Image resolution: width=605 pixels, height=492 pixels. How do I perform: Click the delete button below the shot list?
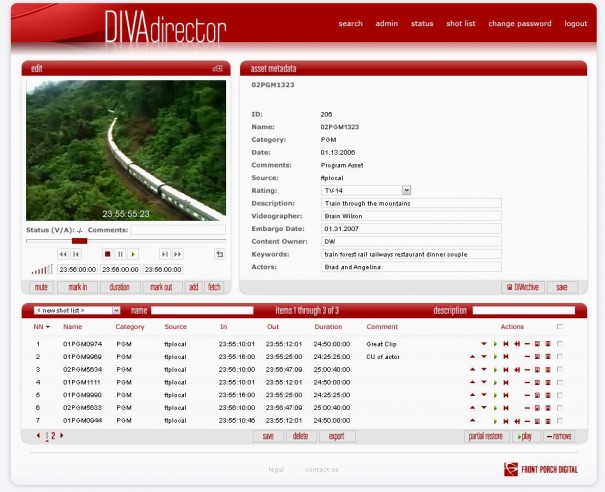point(301,436)
